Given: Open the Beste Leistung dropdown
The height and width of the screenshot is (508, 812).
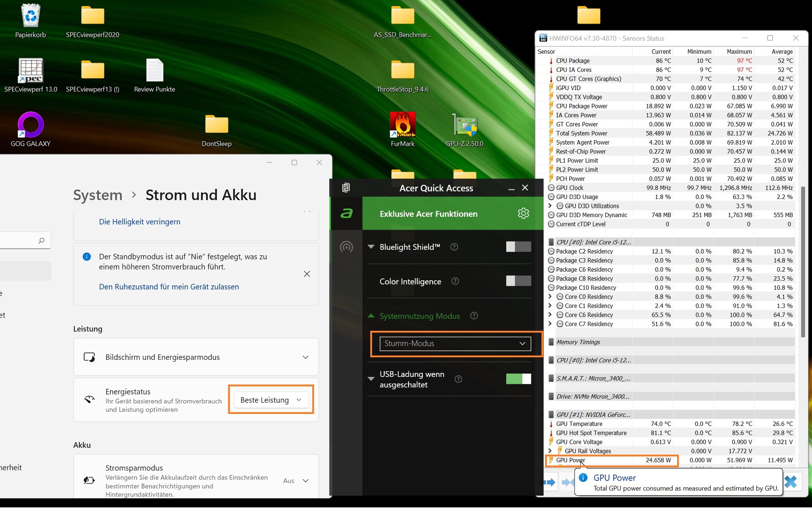Looking at the screenshot, I should [271, 400].
